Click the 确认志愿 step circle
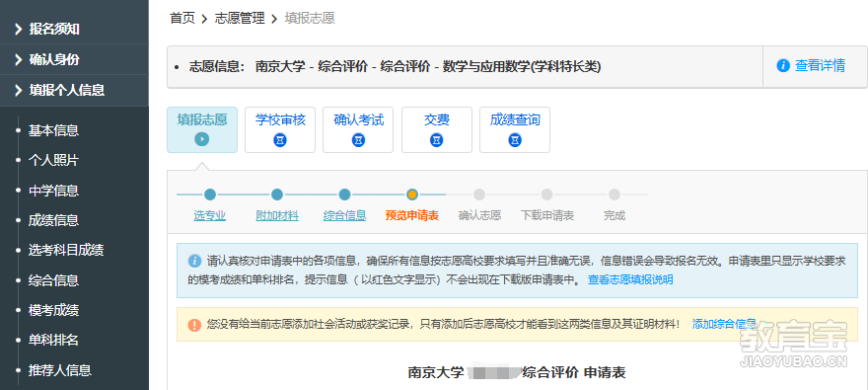Viewport: 868px width, 390px height. point(479,195)
